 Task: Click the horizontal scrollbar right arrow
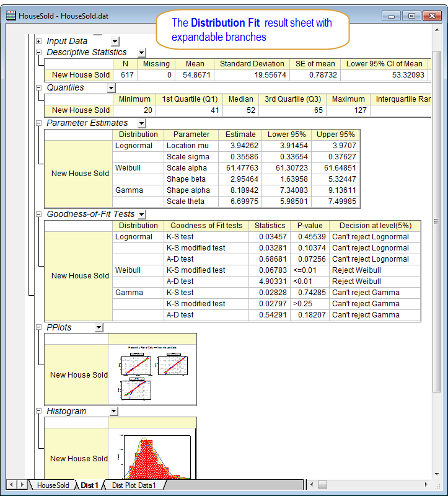(x=426, y=485)
